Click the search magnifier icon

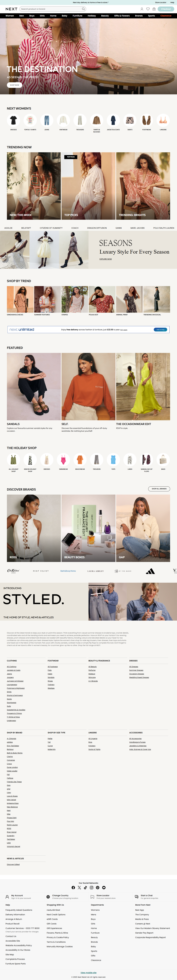83,9
